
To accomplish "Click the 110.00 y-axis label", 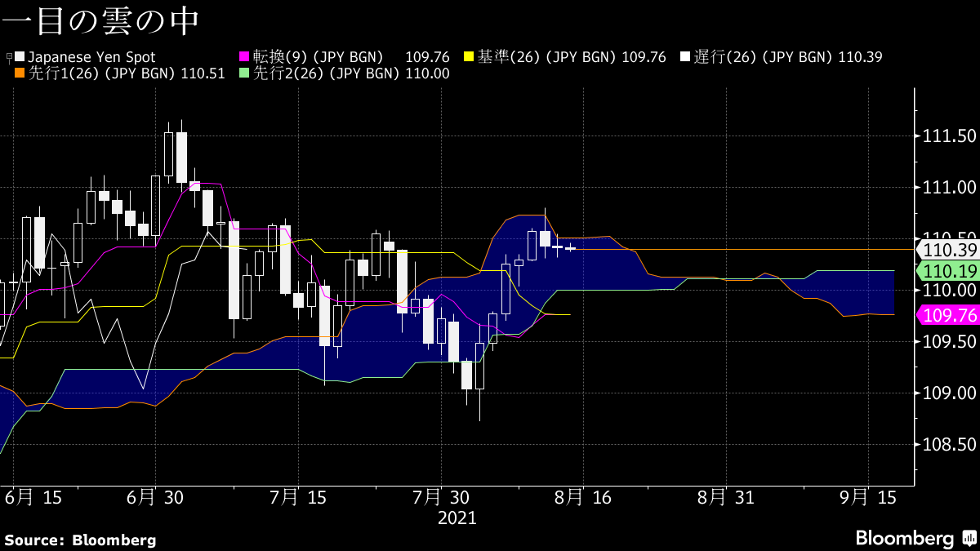I will pos(950,291).
